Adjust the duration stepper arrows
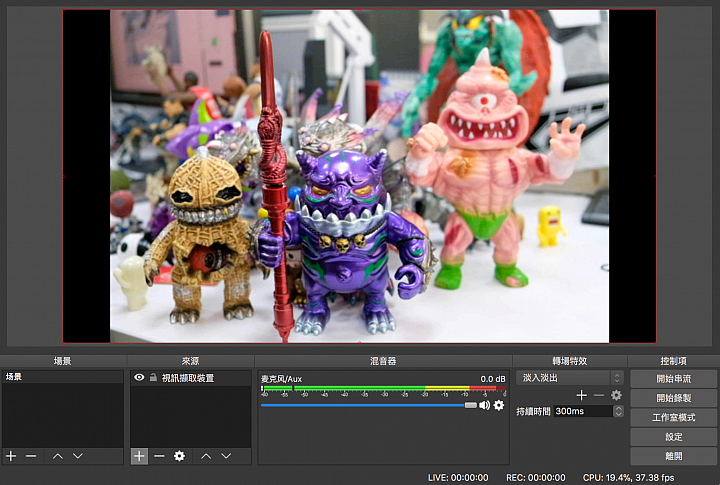The height and width of the screenshot is (485, 720). [x=618, y=411]
